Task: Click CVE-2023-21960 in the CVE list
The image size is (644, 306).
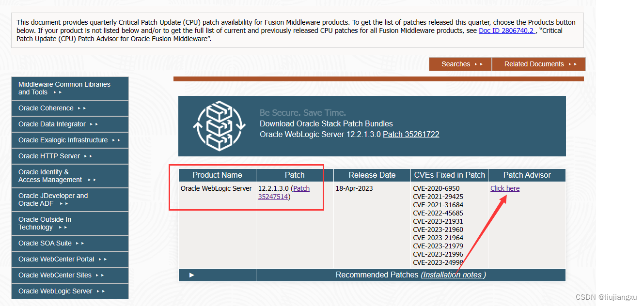Action: (x=438, y=229)
